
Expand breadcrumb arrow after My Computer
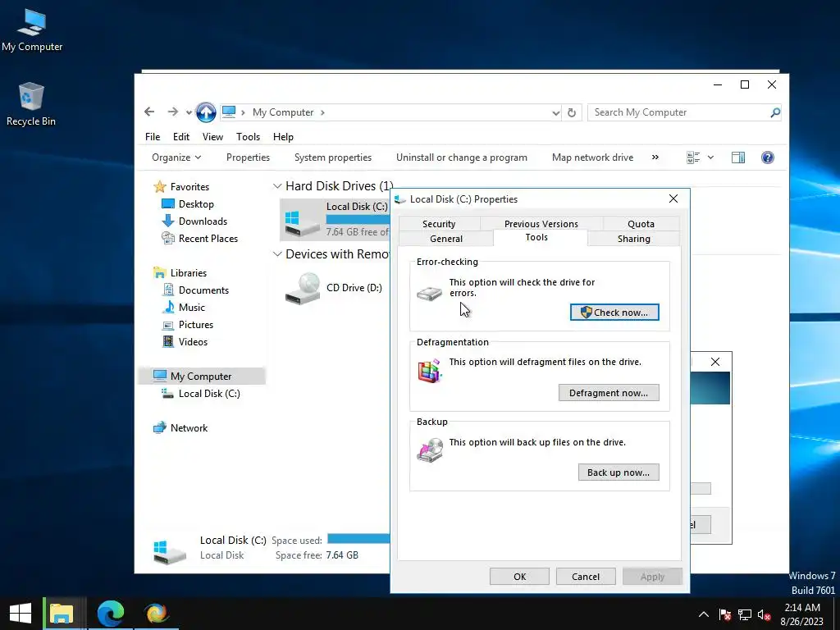(x=322, y=112)
